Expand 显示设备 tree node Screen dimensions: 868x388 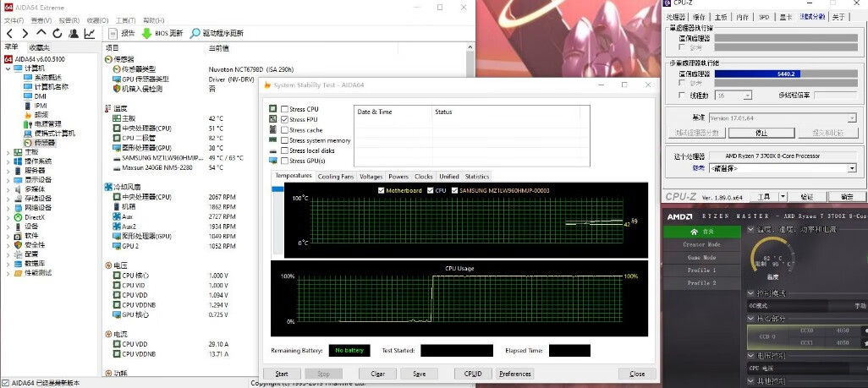8,180
